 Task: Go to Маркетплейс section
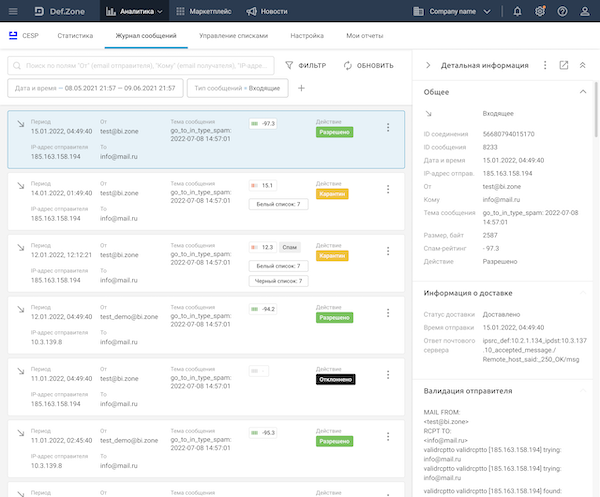pyautogui.click(x=204, y=11)
